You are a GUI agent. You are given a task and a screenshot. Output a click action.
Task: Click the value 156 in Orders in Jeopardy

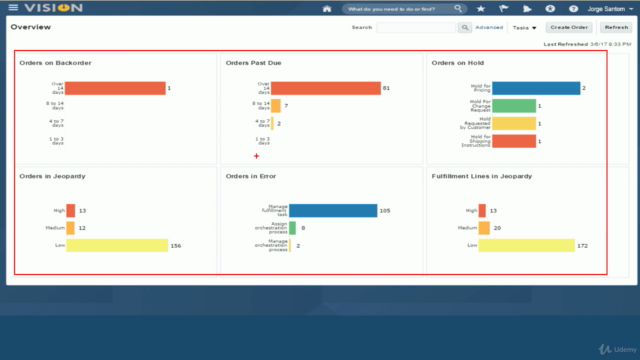pos(176,246)
